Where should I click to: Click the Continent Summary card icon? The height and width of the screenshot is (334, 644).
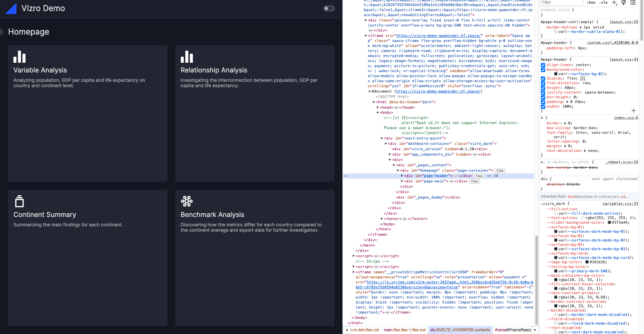pos(19,201)
